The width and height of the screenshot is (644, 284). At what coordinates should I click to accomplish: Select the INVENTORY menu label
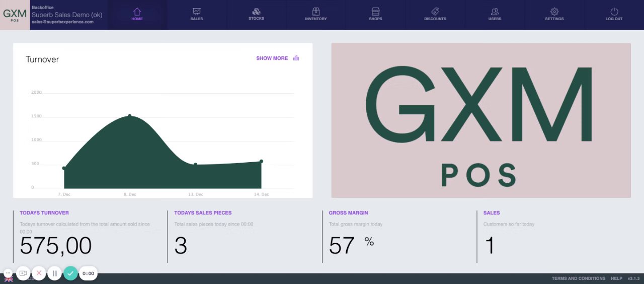316,19
